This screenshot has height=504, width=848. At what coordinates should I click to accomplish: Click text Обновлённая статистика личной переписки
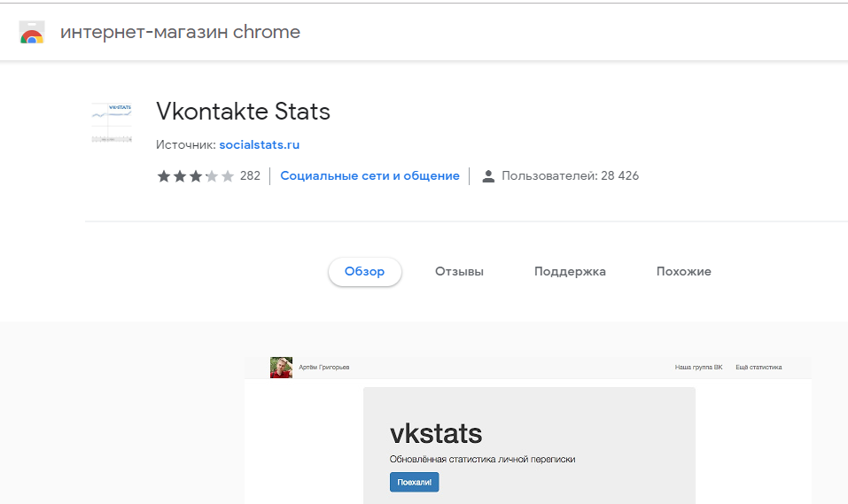(482, 459)
